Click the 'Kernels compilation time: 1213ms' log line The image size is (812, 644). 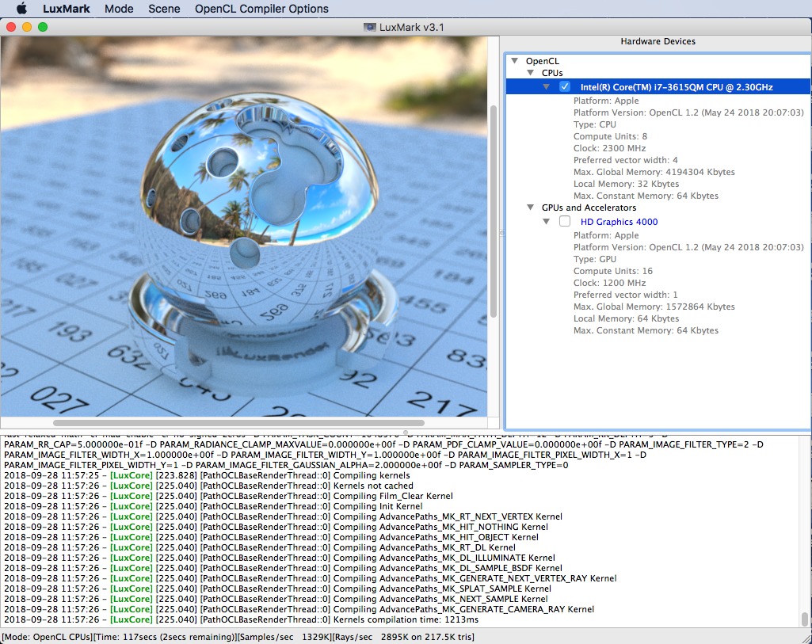pos(242,619)
